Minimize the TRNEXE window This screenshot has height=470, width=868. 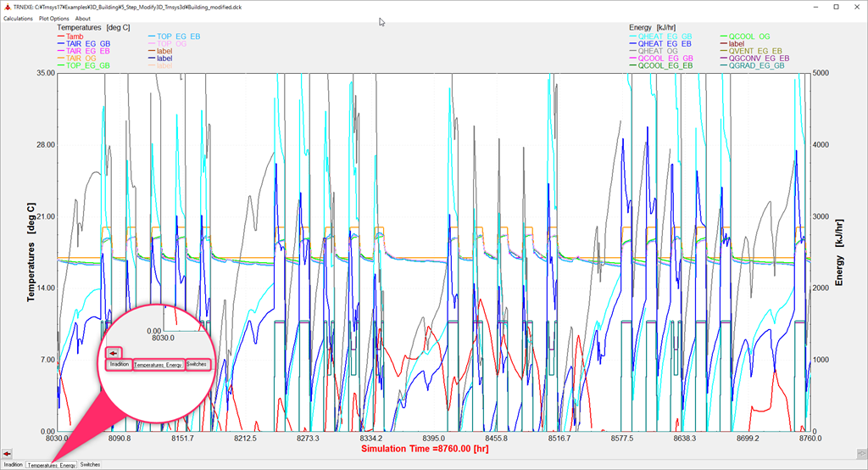(816, 7)
